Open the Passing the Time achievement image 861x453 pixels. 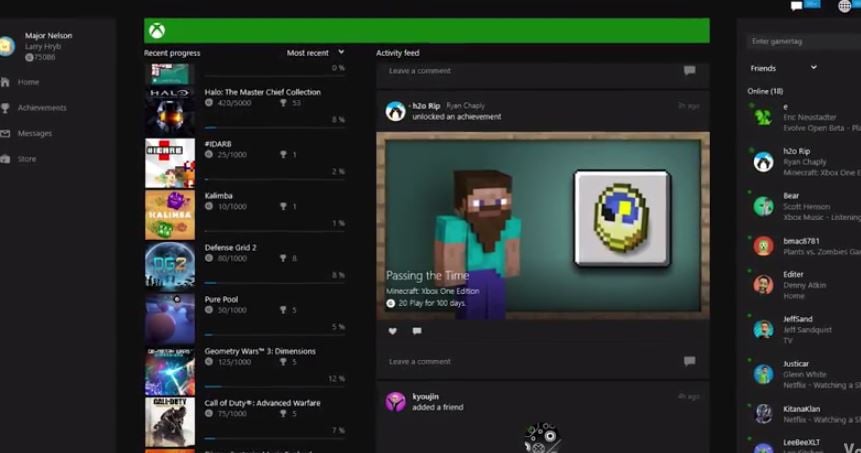[543, 226]
